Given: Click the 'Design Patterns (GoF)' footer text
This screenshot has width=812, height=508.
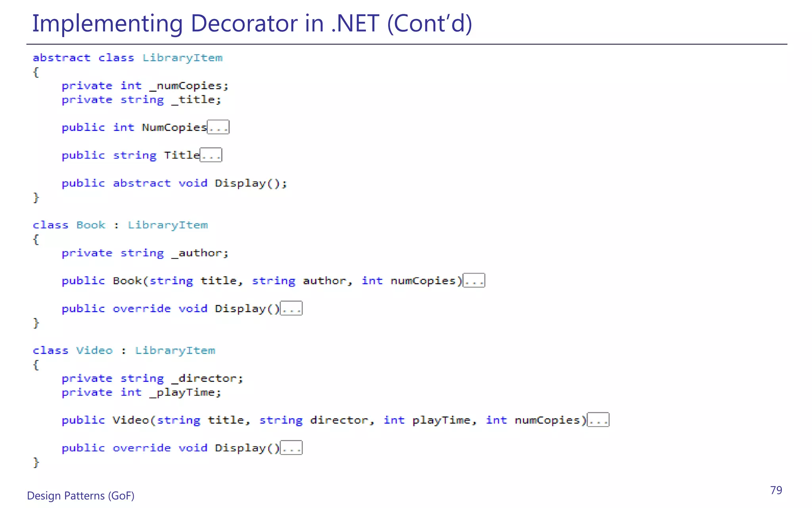Looking at the screenshot, I should (80, 496).
